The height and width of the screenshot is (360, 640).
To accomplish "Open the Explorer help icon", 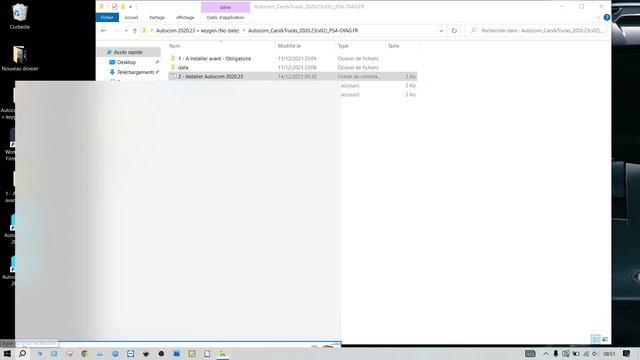I will [607, 18].
